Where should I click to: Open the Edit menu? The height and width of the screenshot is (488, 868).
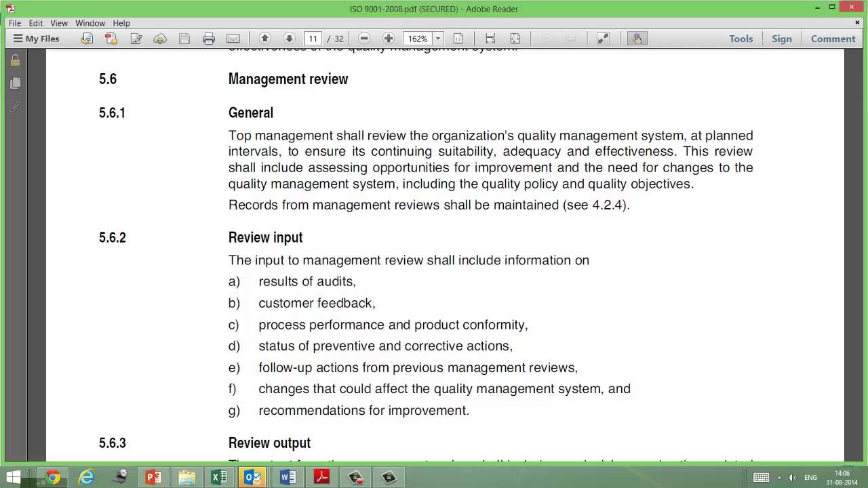36,23
